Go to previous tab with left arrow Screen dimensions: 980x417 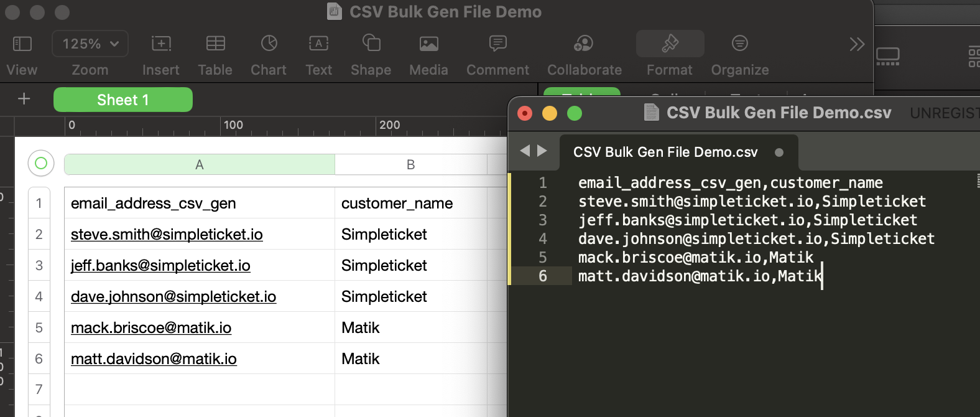525,151
